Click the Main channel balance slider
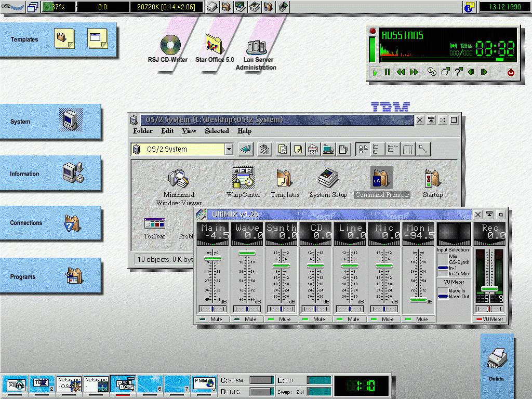 point(212,309)
